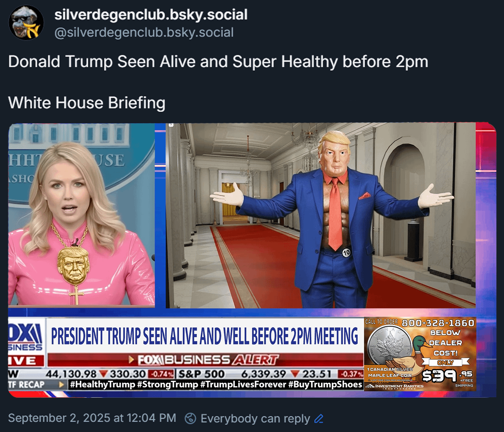This screenshot has height=432, width=504.
Task: Click the White House Briefing post text
Action: (x=87, y=103)
